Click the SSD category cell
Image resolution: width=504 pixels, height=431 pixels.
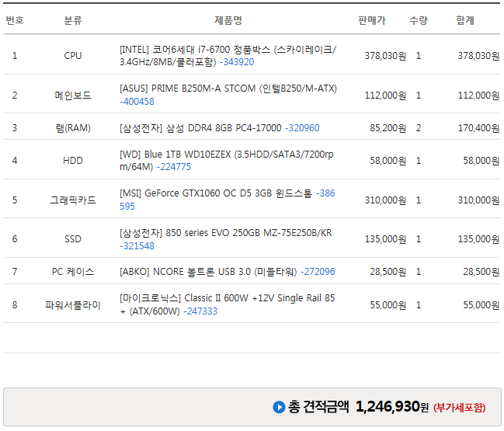pos(73,239)
